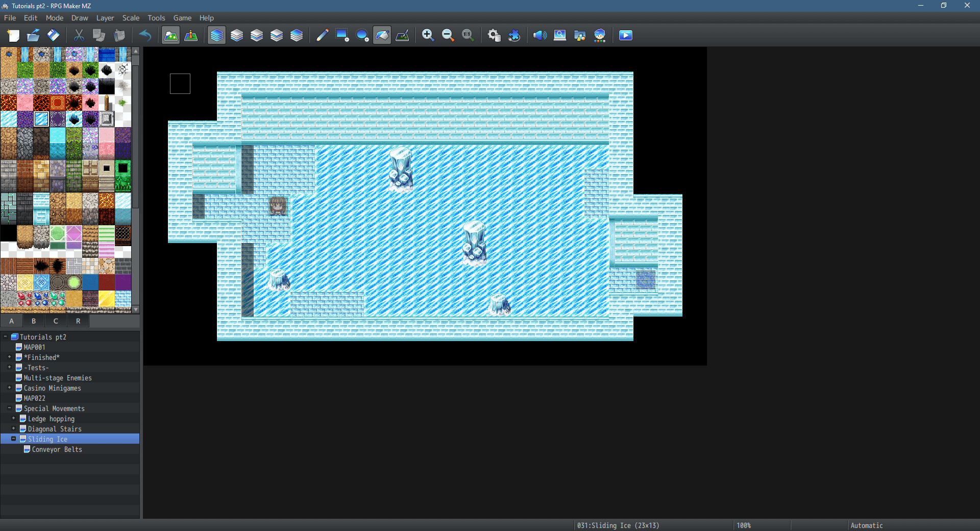Open the Database gear icon
The width and height of the screenshot is (980, 531).
click(494, 35)
